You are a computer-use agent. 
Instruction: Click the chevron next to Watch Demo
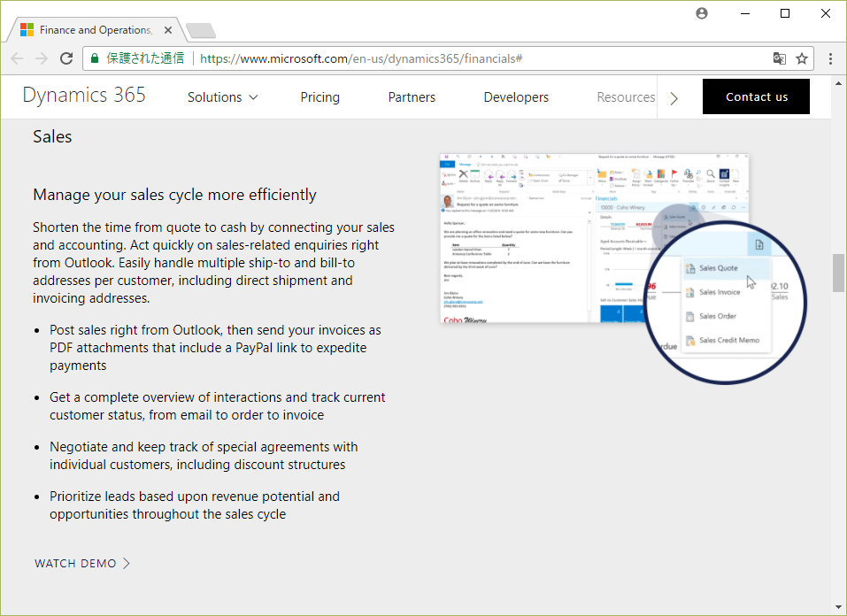127,563
